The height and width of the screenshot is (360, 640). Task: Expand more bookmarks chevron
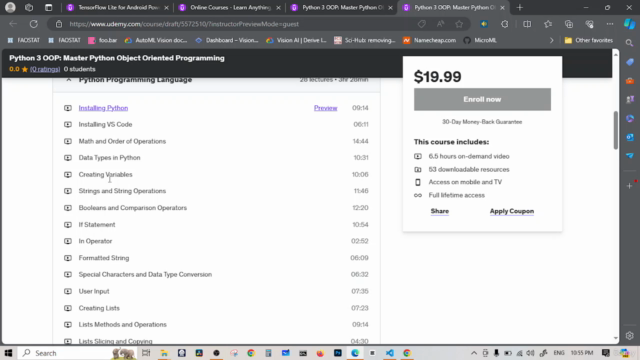click(551, 40)
